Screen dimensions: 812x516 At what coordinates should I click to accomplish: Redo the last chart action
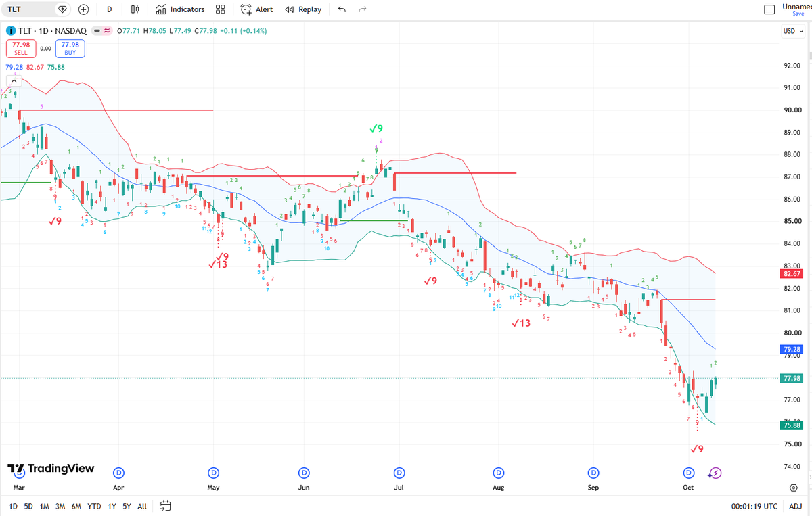(x=363, y=9)
